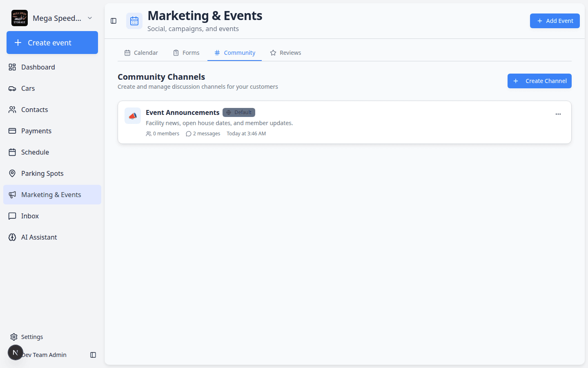The height and width of the screenshot is (368, 588).
Task: Click the Event Announcements megaphone channel icon
Action: pos(133,116)
